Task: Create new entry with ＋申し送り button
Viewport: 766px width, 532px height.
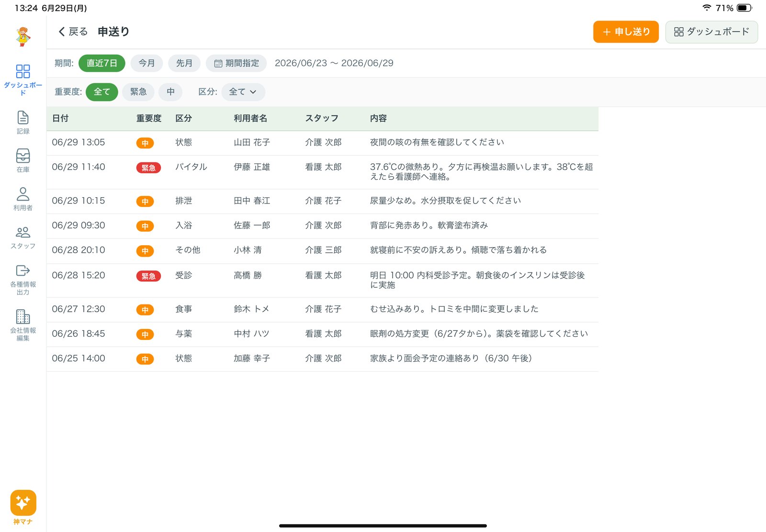Action: pos(626,32)
